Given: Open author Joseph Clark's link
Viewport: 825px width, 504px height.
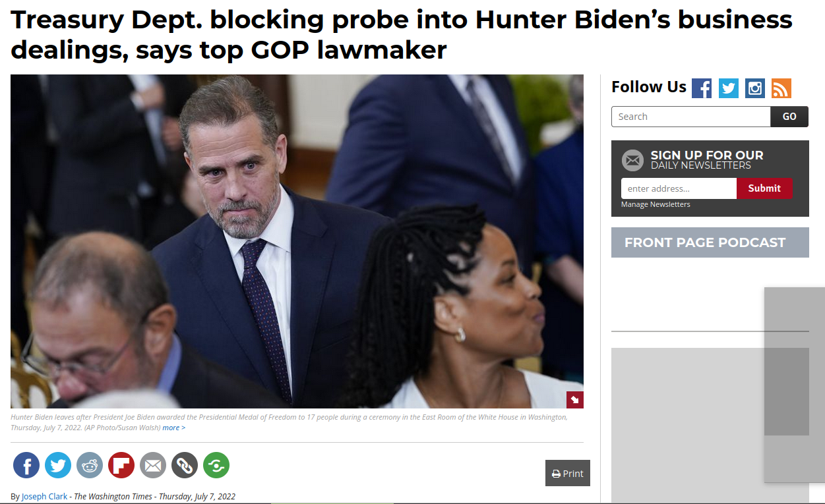Looking at the screenshot, I should (x=44, y=497).
